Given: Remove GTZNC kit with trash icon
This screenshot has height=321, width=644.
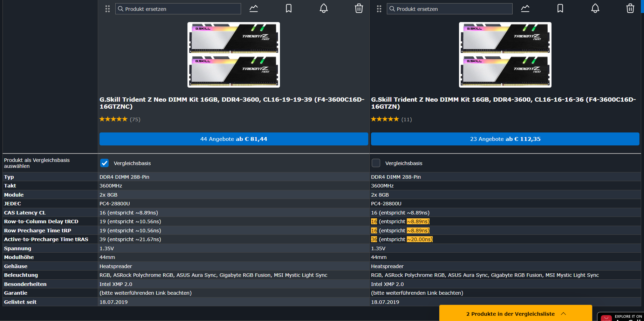Looking at the screenshot, I should [359, 8].
